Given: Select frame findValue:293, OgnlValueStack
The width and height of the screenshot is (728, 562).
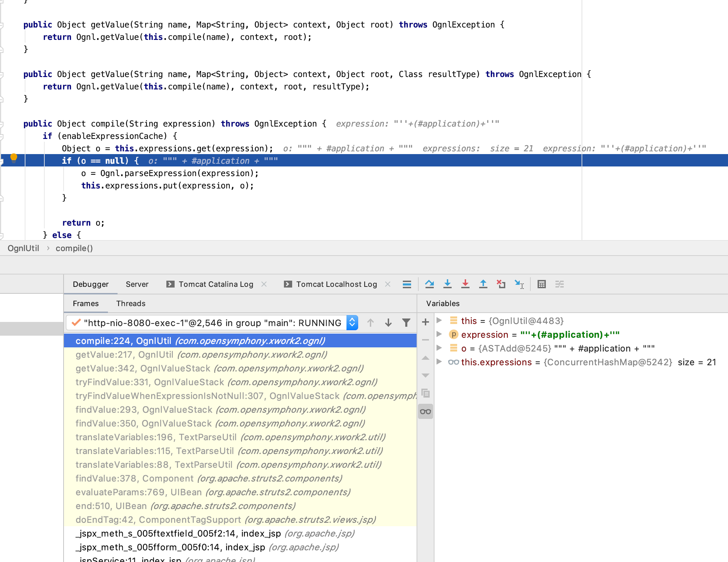Looking at the screenshot, I should [240, 410].
